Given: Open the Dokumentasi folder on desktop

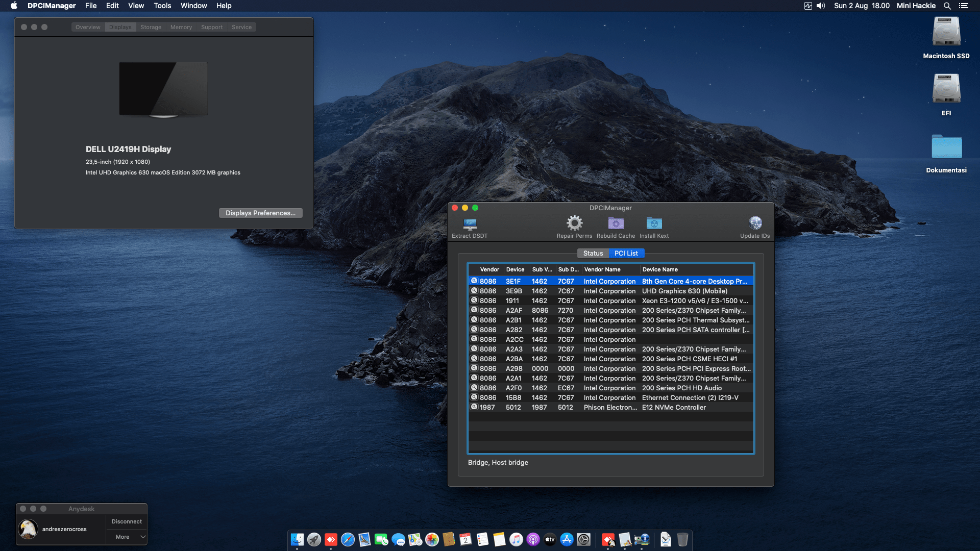Looking at the screenshot, I should click(946, 147).
